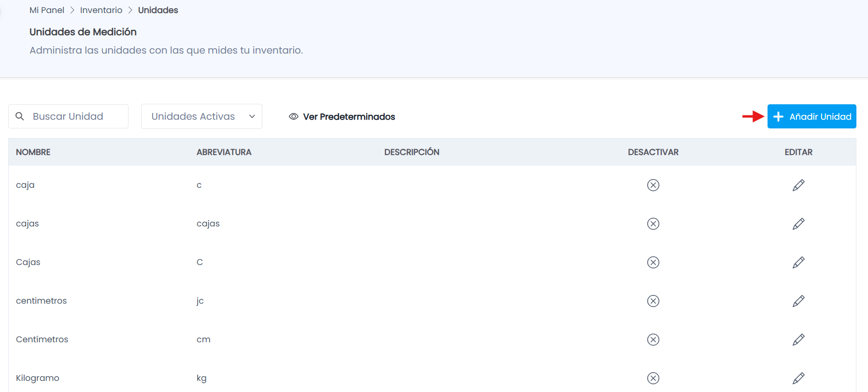The height and width of the screenshot is (392, 868).
Task: Go to Mi Panel breadcrumb
Action: (x=47, y=10)
